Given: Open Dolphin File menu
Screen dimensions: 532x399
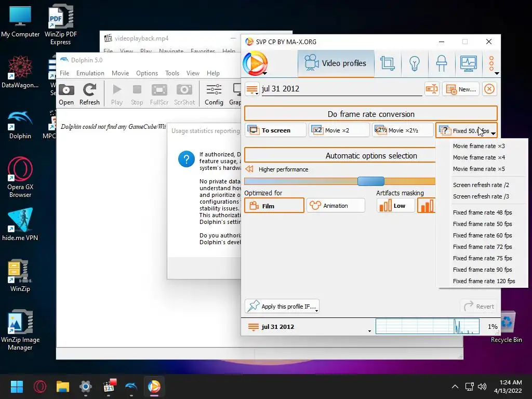Looking at the screenshot, I should (64, 73).
